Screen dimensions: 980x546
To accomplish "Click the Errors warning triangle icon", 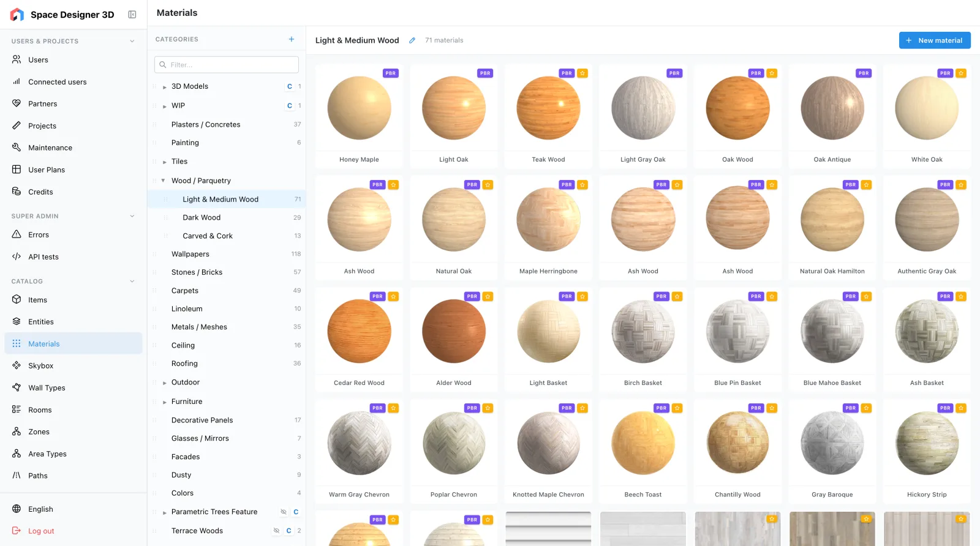I will pyautogui.click(x=17, y=234).
